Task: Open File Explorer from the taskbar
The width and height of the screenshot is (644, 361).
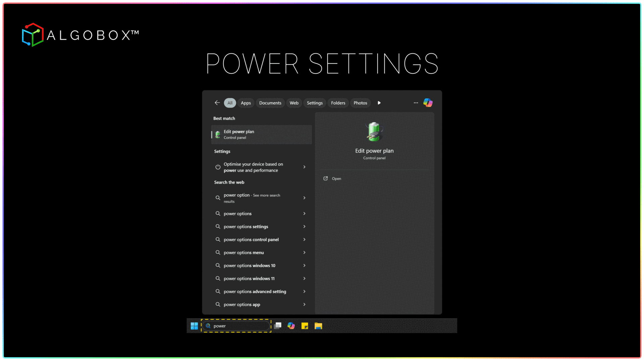Action: pos(318,326)
